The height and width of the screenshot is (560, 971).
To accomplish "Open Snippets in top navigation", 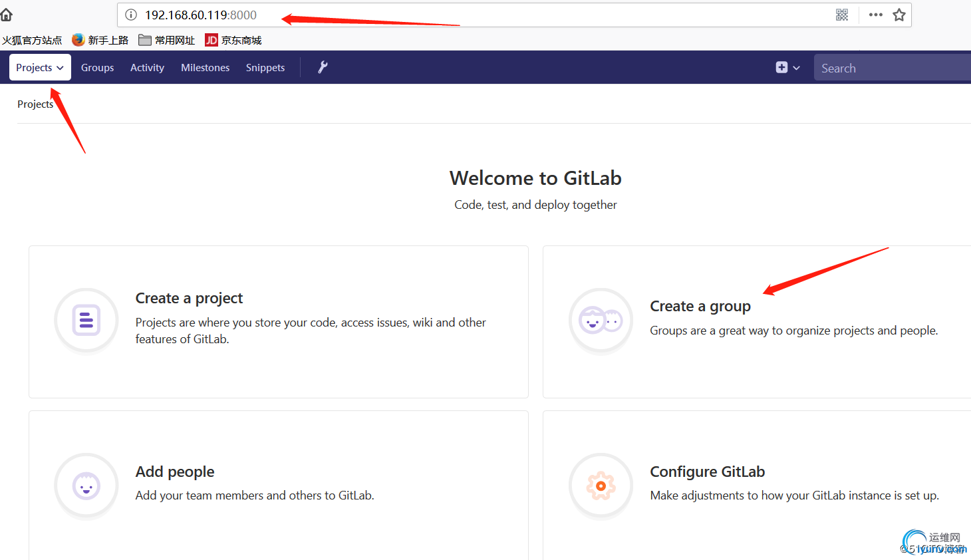I will coord(265,67).
